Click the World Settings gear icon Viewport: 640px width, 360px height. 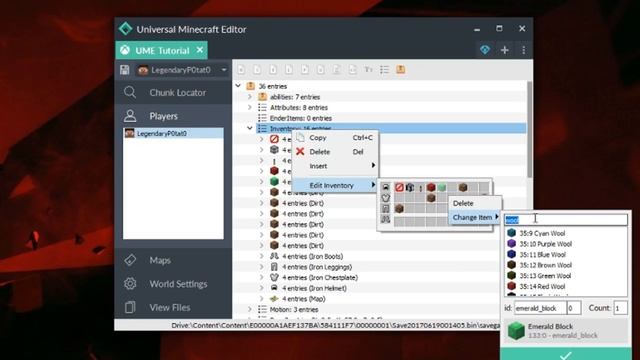130,283
